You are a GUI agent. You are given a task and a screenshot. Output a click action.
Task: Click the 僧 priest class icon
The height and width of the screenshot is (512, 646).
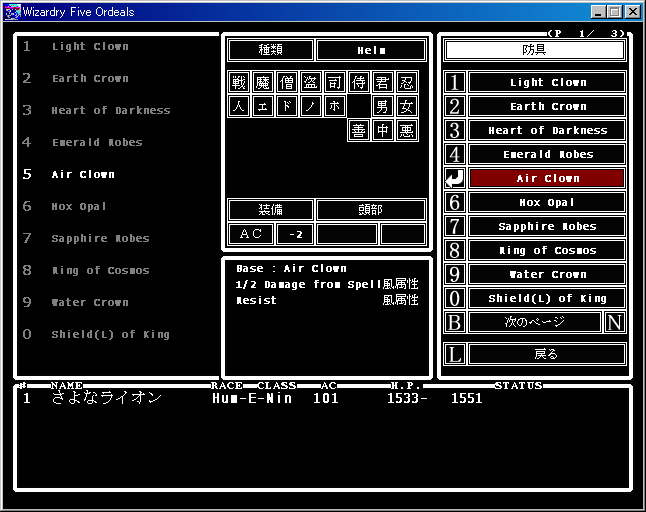click(287, 82)
